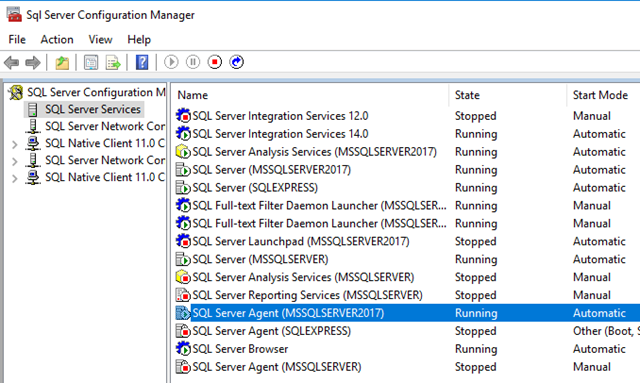Click icon of SQL Server (MSSQLSERVER2017)
Image resolution: width=640 pixels, height=383 pixels.
(183, 169)
